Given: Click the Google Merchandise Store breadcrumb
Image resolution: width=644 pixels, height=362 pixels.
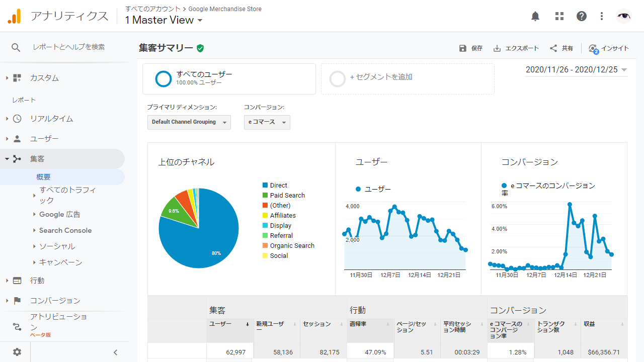Looking at the screenshot, I should point(225,9).
